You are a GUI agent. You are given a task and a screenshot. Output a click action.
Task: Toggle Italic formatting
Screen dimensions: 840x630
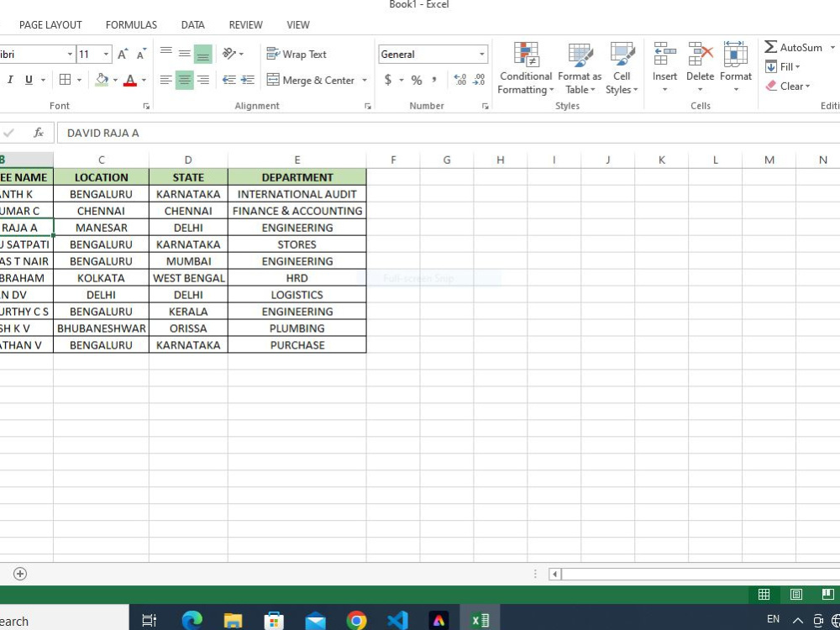click(x=9, y=80)
